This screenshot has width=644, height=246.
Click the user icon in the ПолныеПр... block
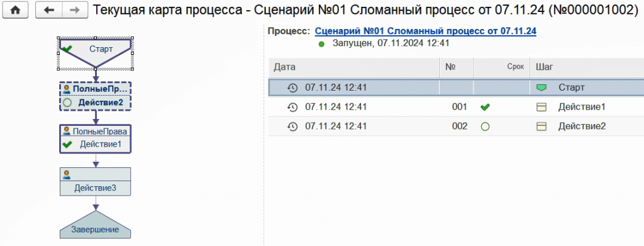[x=67, y=89]
